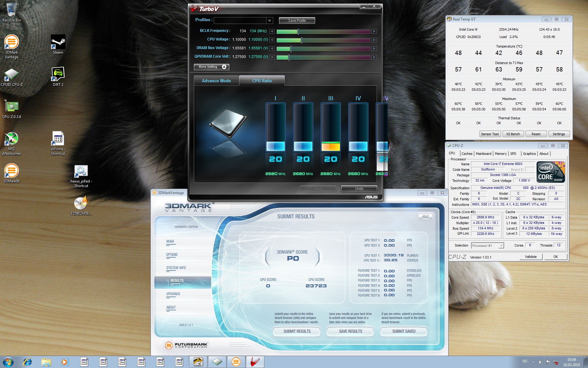Screen dimensions: 588x368
Task: Show hidden system tray icons arrow
Action: [533, 362]
